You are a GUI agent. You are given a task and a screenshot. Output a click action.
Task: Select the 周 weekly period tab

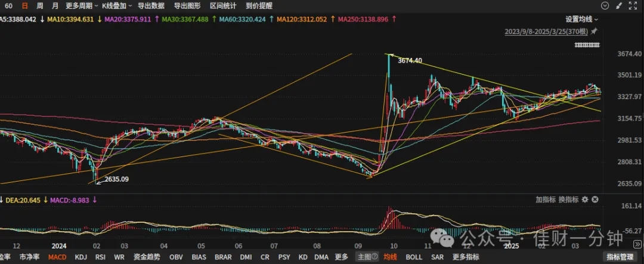tap(39, 6)
